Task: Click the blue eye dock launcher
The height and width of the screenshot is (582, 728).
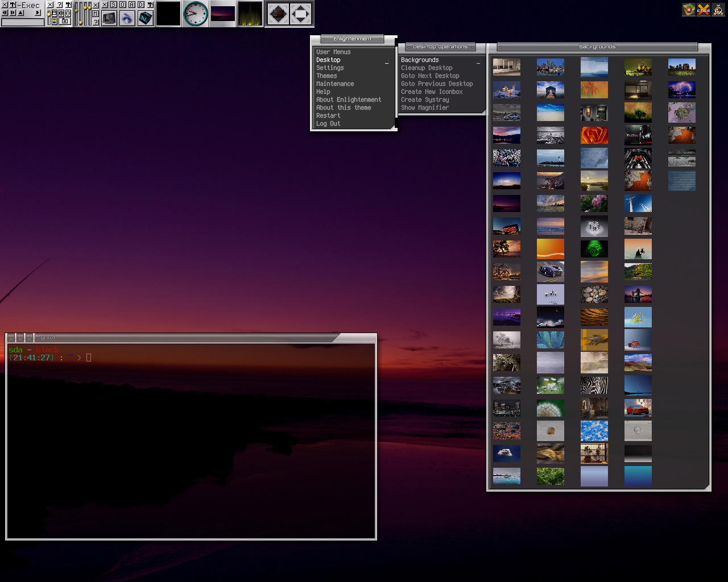Action: (127, 18)
